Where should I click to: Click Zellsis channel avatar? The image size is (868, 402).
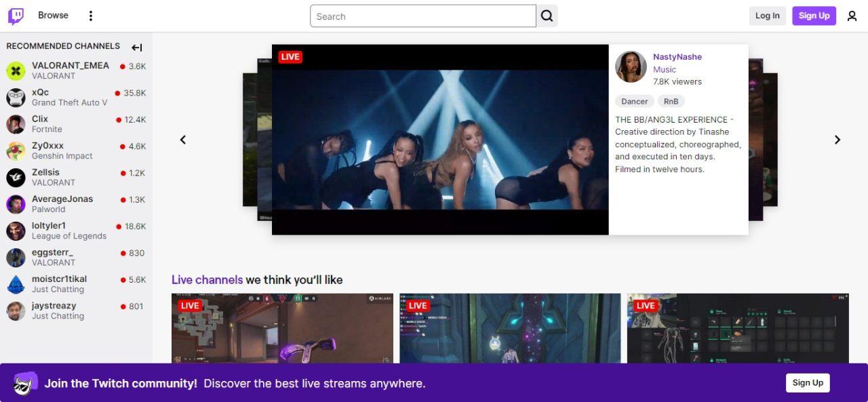click(x=16, y=178)
